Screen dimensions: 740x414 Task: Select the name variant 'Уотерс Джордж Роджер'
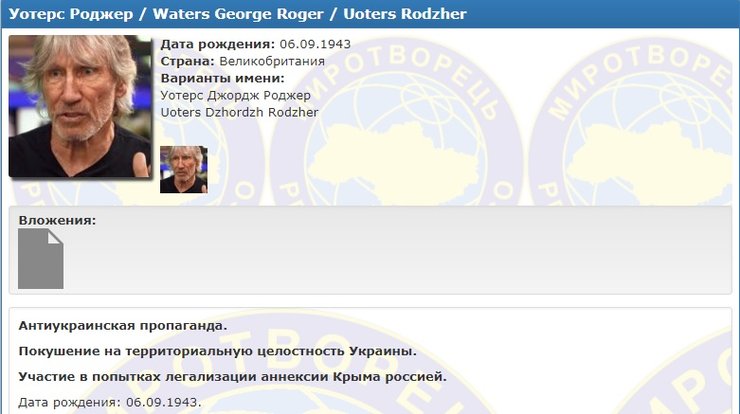236,95
